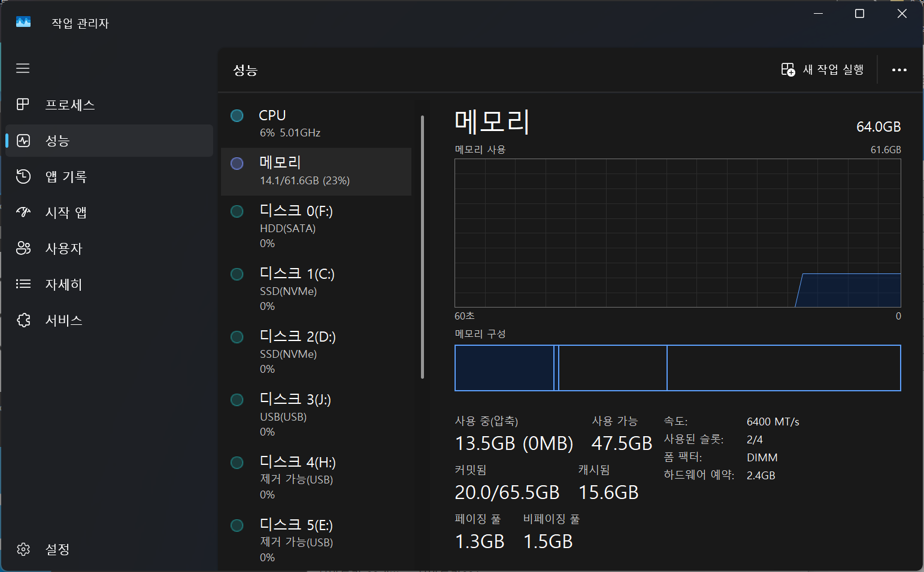Viewport: 924px width, 572px height.
Task: Toggle the hamburger navigation menu
Action: pyautogui.click(x=23, y=68)
